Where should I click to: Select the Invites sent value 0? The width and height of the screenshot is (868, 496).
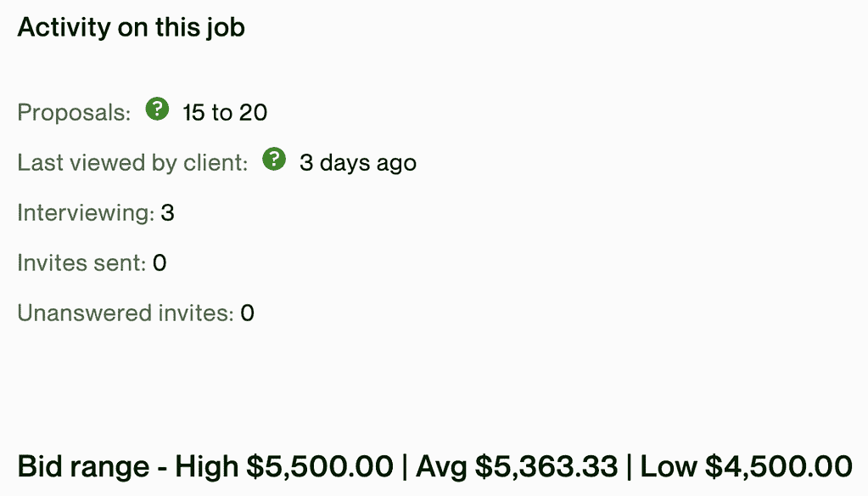click(x=160, y=262)
